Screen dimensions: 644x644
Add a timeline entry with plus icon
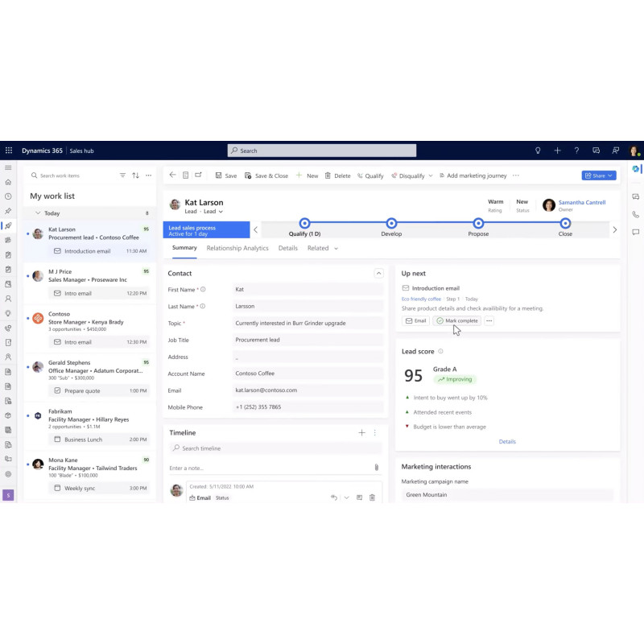click(361, 432)
